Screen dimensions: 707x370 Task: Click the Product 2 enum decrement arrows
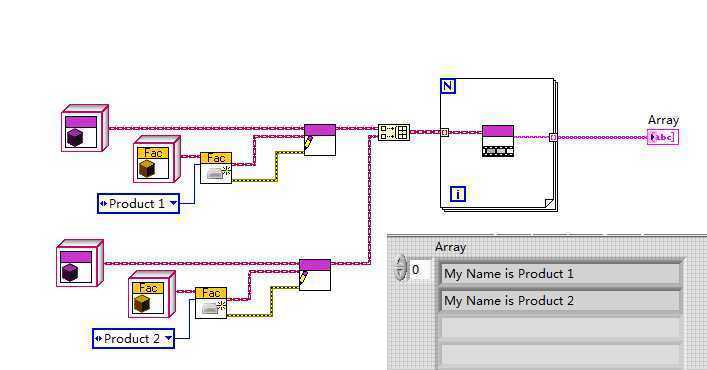point(99,338)
